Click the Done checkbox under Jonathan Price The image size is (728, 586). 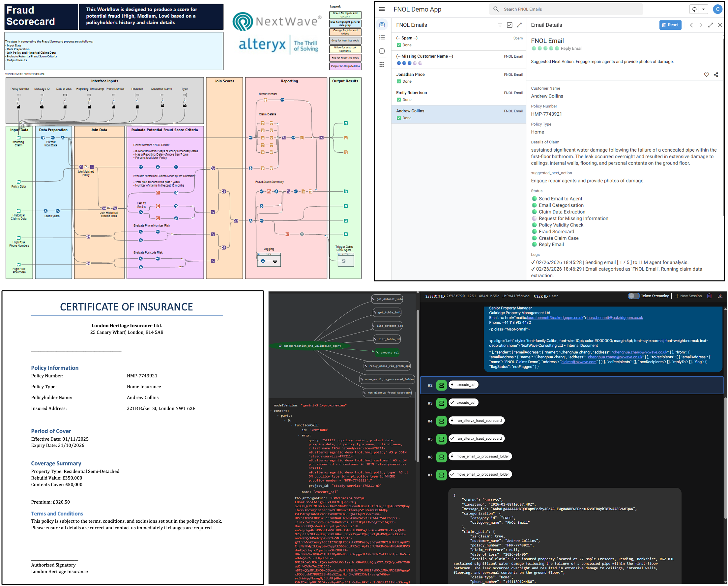[399, 81]
